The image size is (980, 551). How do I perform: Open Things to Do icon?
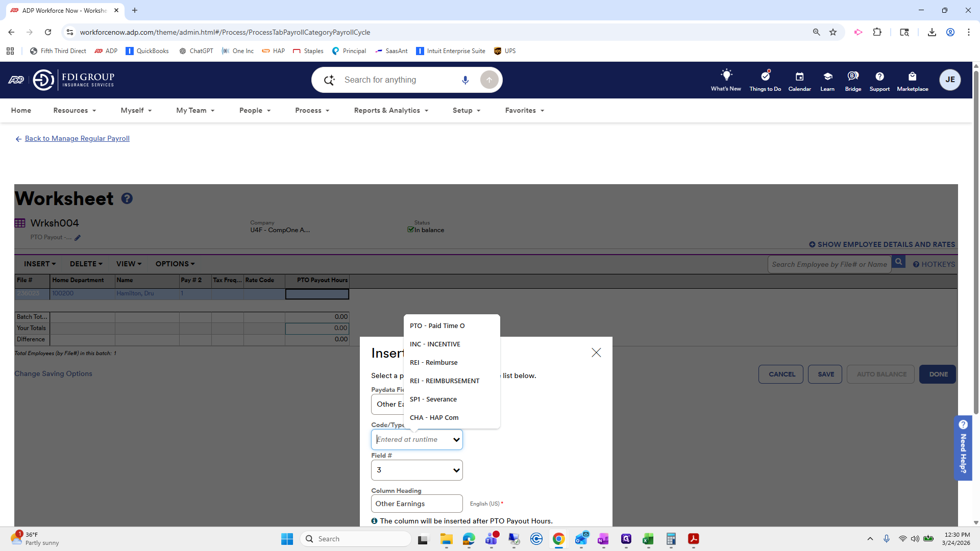point(765,77)
